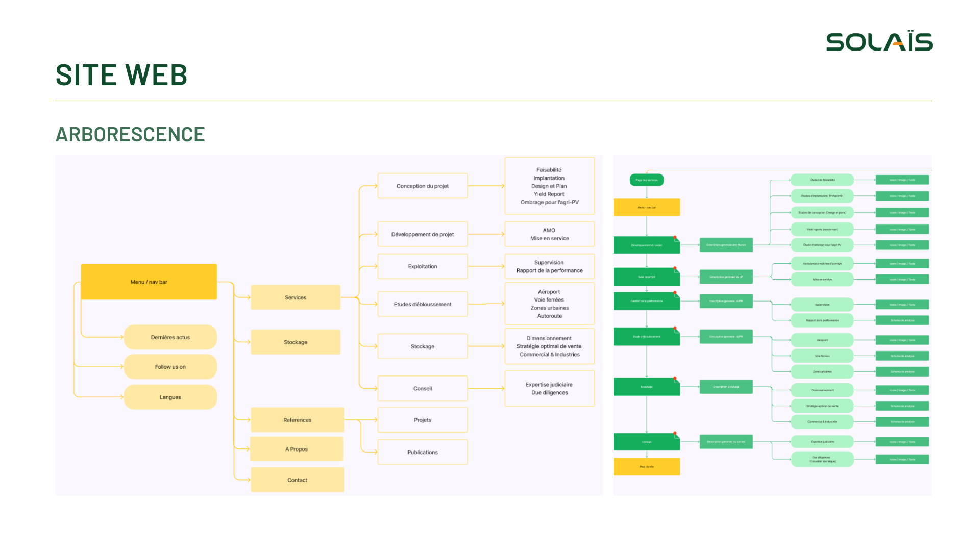Image resolution: width=980 pixels, height=551 pixels.
Task: Click red dot on Développement du projet box
Action: pyautogui.click(x=675, y=237)
